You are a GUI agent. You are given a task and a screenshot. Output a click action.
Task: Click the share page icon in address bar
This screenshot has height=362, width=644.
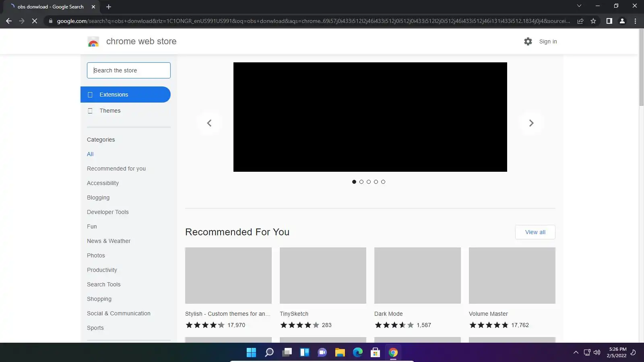[x=580, y=21]
